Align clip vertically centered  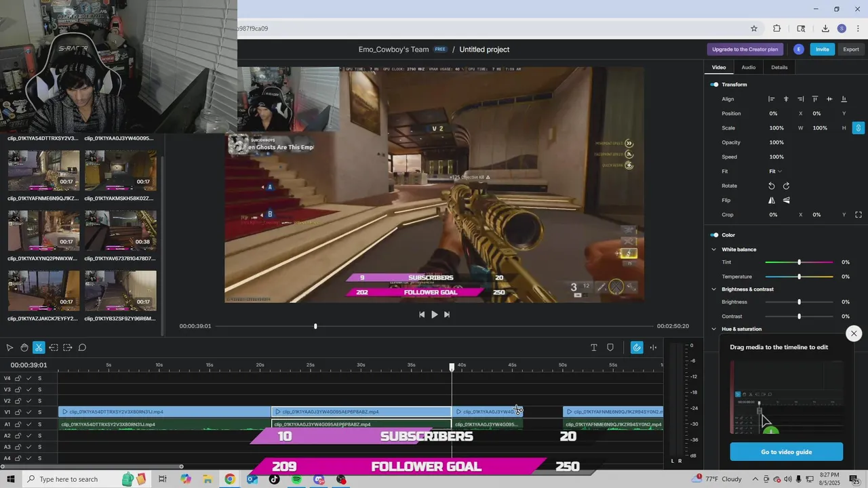coord(829,99)
